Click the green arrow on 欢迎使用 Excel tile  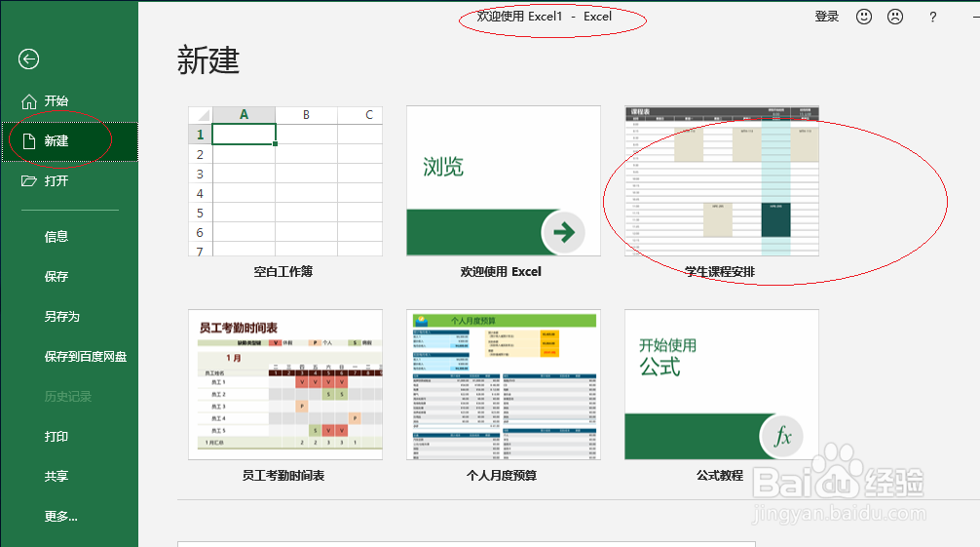(x=563, y=232)
